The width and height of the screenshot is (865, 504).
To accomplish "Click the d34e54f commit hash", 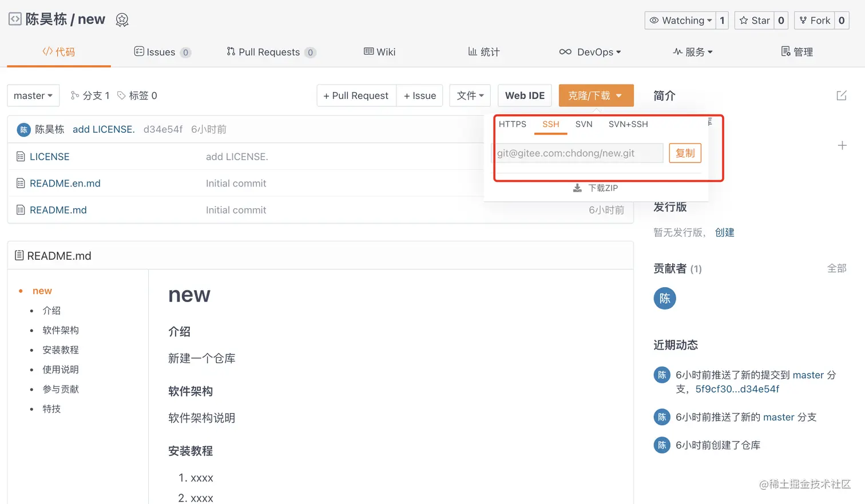I will [163, 129].
